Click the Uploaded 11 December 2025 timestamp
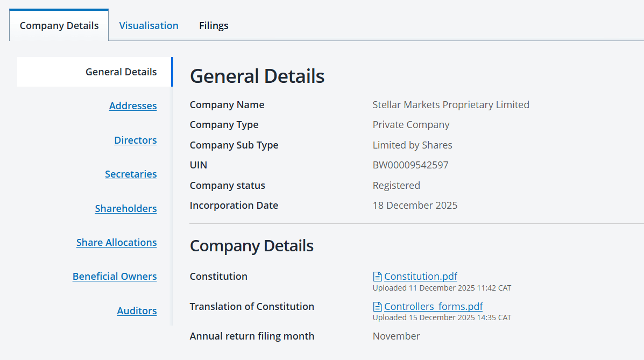Image resolution: width=644 pixels, height=360 pixels. [x=442, y=288]
